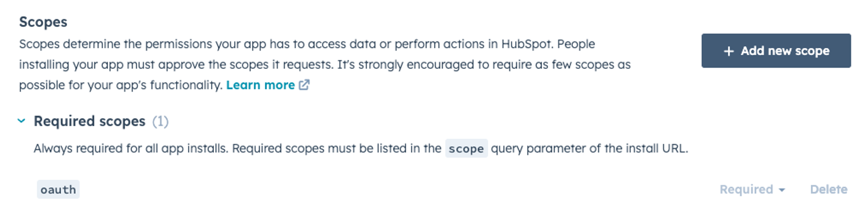Select the oauth scope tag
The width and height of the screenshot is (868, 216).
(x=58, y=189)
